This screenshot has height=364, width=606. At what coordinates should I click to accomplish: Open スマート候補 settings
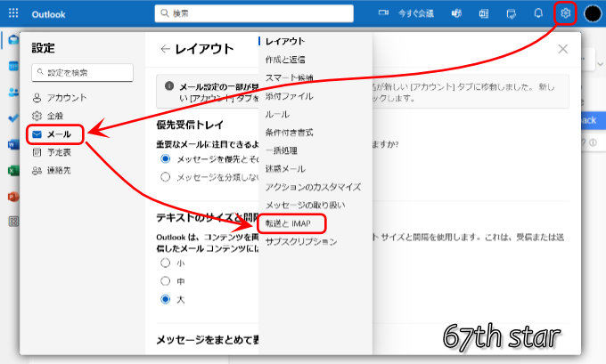289,77
